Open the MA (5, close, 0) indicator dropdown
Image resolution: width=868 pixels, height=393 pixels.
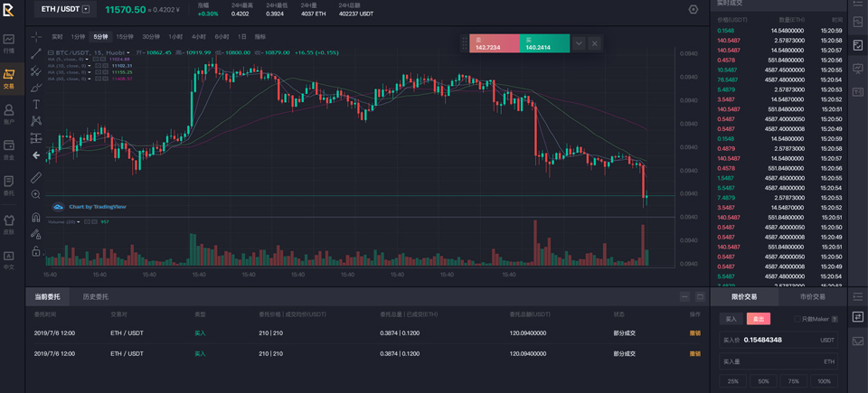click(87, 60)
